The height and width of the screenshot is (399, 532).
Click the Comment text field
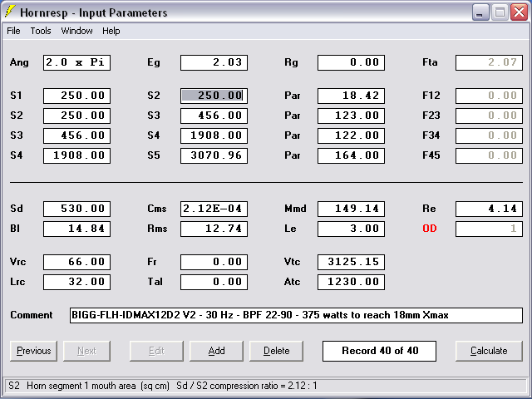tap(296, 316)
